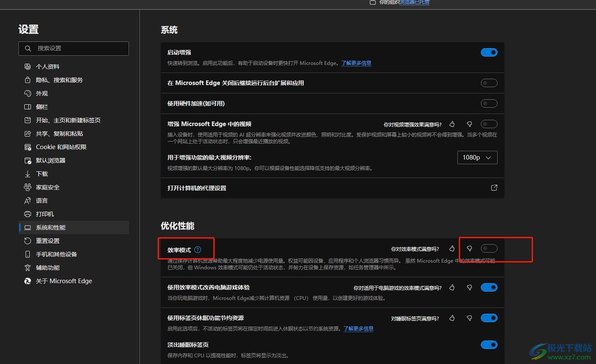Enable background extensions after Edge closes toggle
596x364 pixels.
coord(489,83)
